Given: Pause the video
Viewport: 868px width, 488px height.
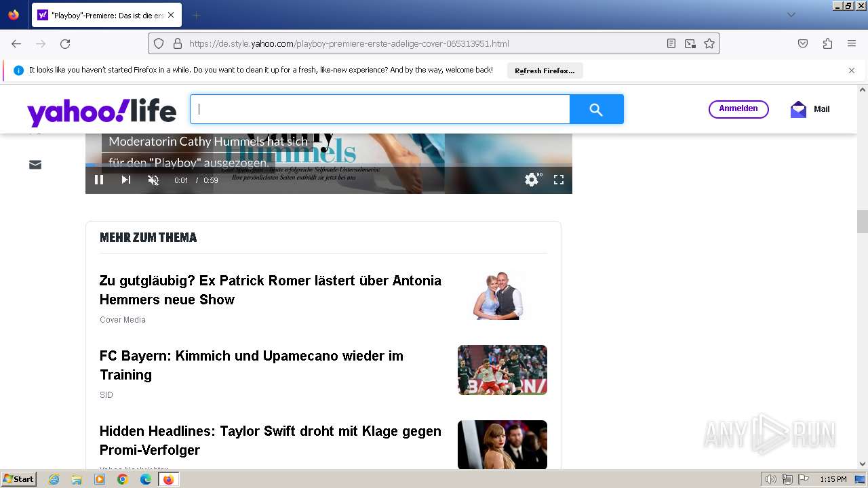Looking at the screenshot, I should (99, 180).
